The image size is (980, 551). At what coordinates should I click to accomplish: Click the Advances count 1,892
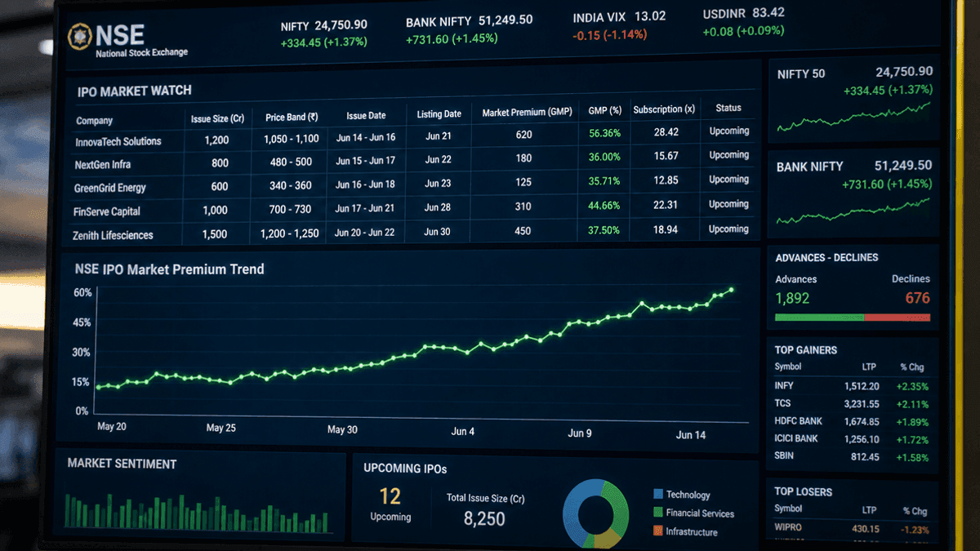point(792,298)
